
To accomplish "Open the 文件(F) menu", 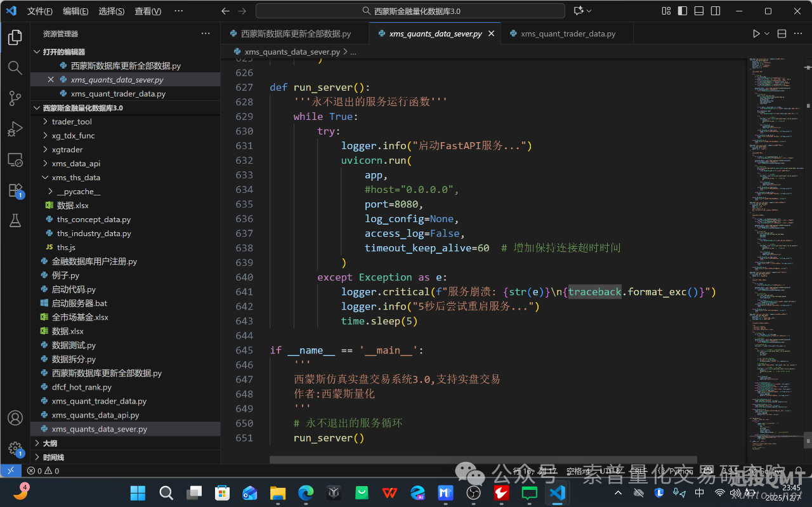I will 40,11.
